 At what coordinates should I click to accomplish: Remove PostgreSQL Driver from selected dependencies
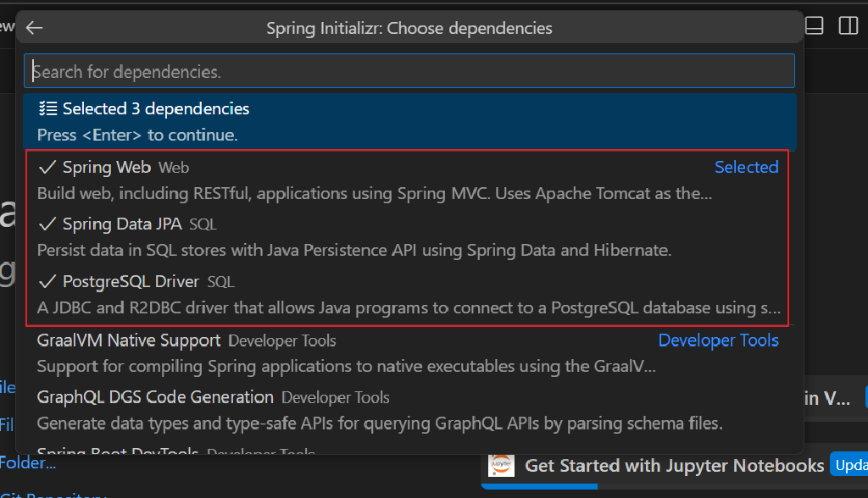pos(136,281)
